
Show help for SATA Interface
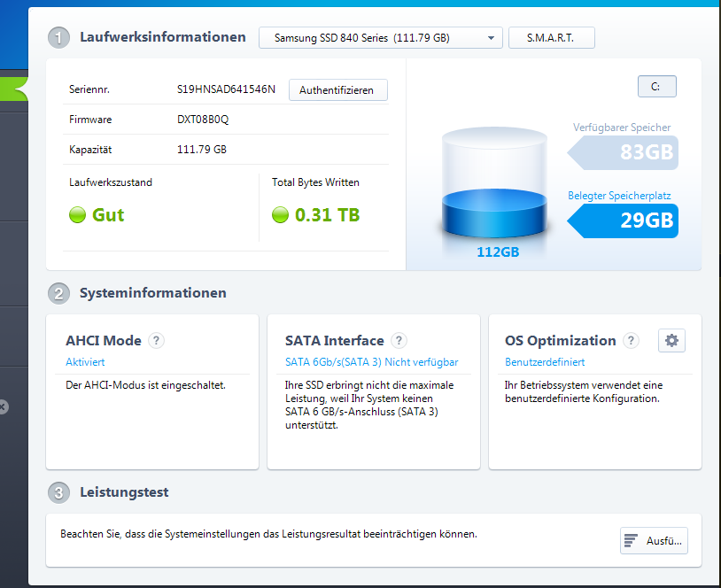coord(399,341)
